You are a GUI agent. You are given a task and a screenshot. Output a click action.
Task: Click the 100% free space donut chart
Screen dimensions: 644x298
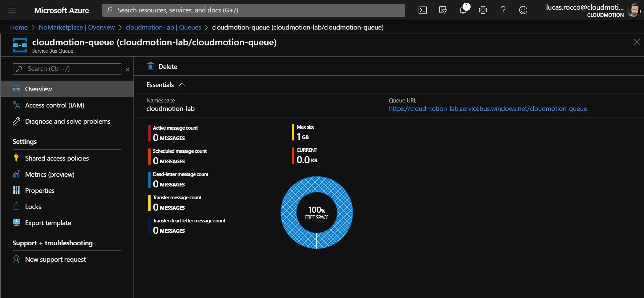pyautogui.click(x=317, y=212)
